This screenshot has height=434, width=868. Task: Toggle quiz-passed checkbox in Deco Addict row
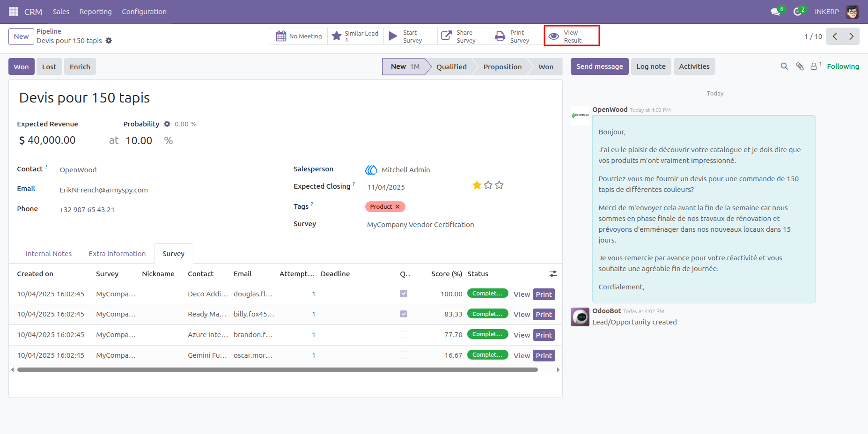(404, 294)
